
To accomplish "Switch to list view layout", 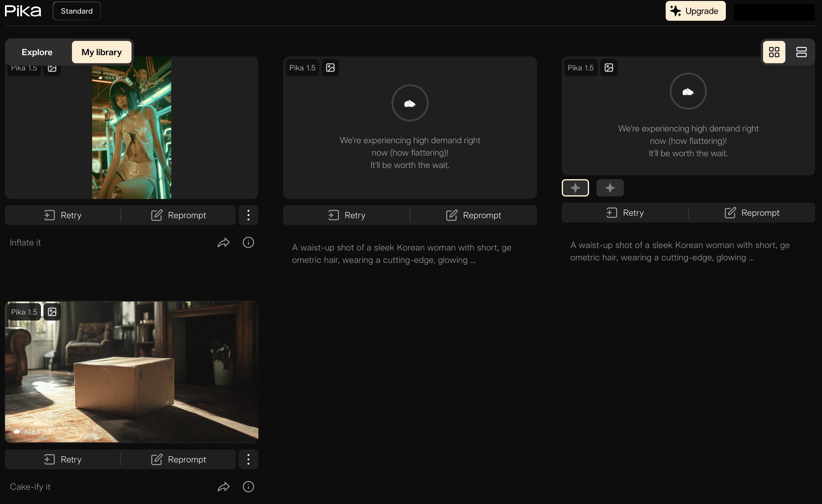I will click(801, 52).
